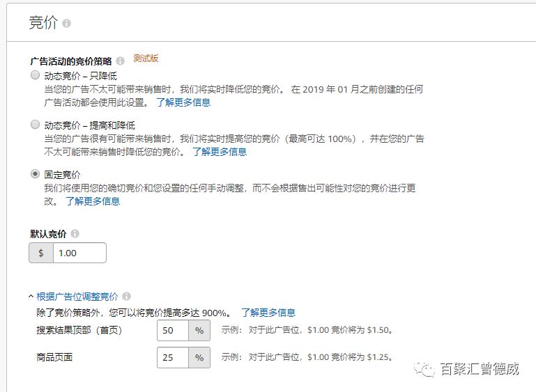Click the 默认竞价 amount input field
This screenshot has width=536, height=392.
(x=79, y=253)
